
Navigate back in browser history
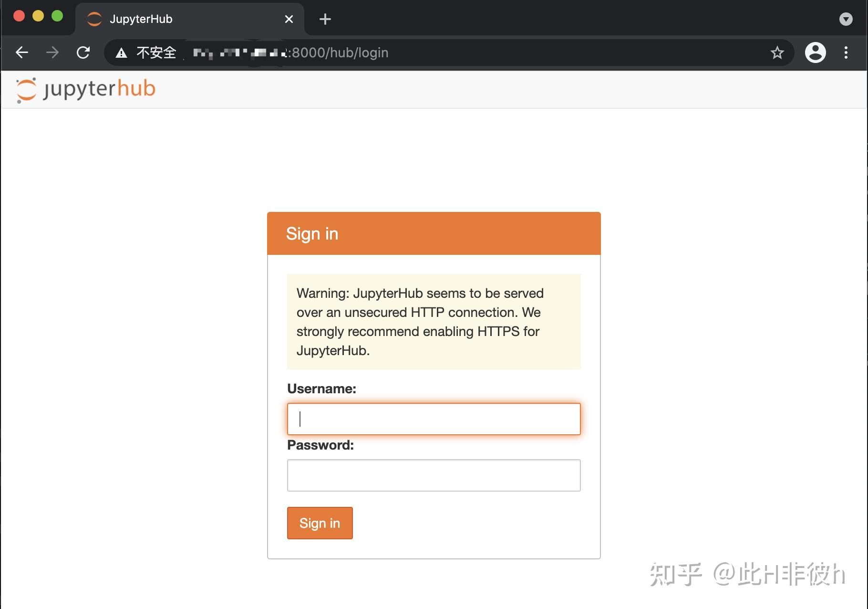[21, 52]
